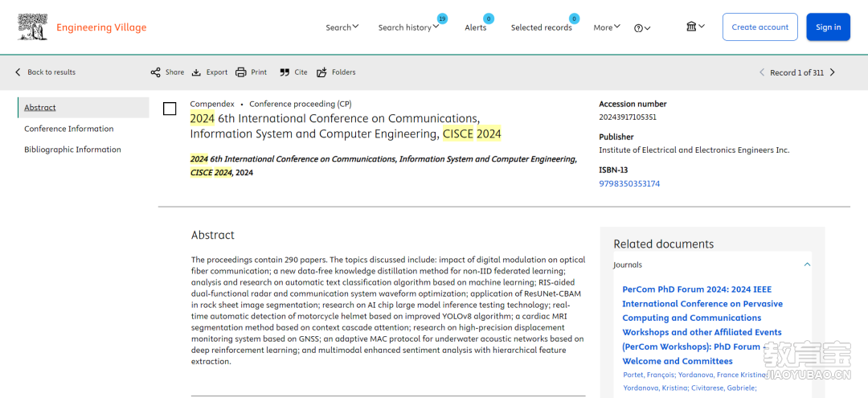The height and width of the screenshot is (398, 868).
Task: Open ISBN-13 link 9798350353174
Action: [x=629, y=183]
